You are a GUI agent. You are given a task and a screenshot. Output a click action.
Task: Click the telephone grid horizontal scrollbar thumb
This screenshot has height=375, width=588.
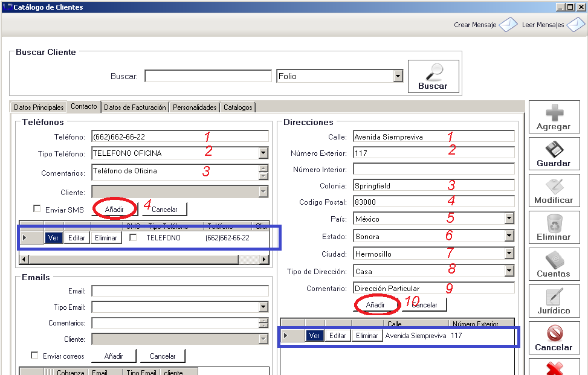pyautogui.click(x=134, y=259)
